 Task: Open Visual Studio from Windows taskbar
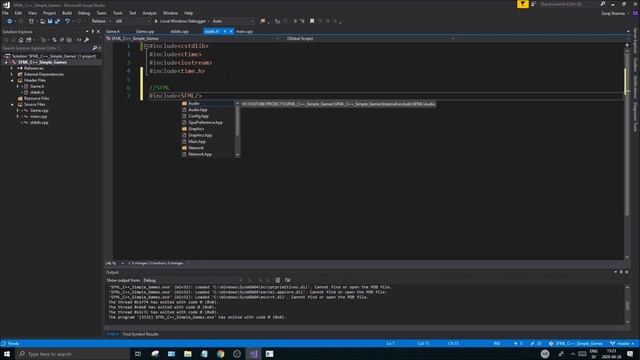(253, 354)
